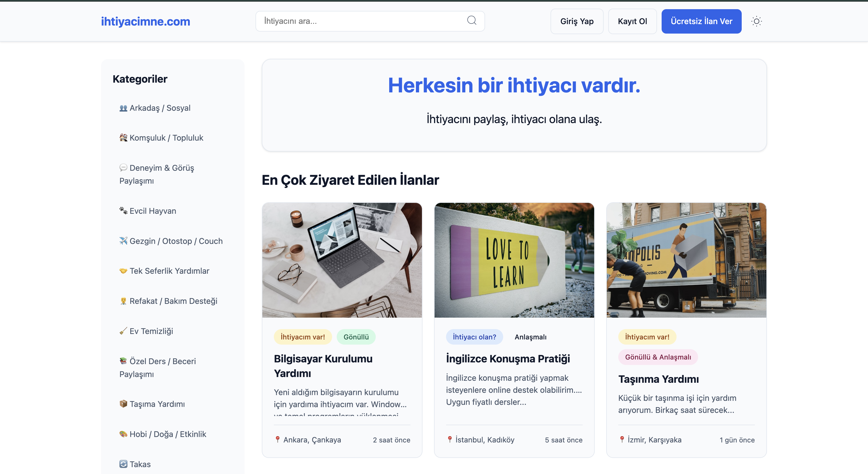Click the location pin on the Ankara listing
The image size is (868, 474).
point(278,439)
